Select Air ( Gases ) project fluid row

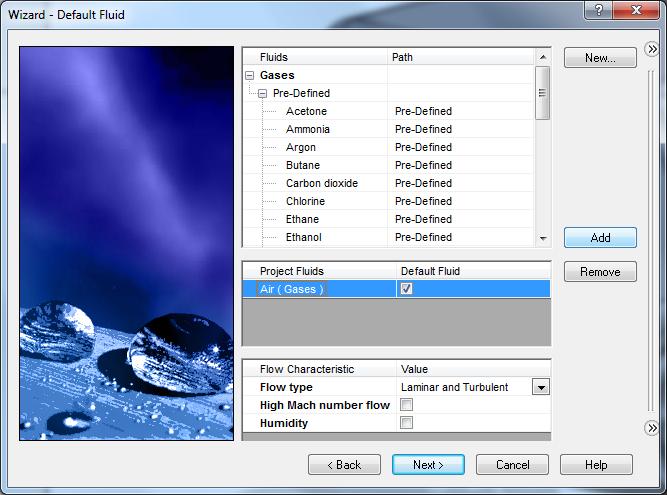[396, 289]
